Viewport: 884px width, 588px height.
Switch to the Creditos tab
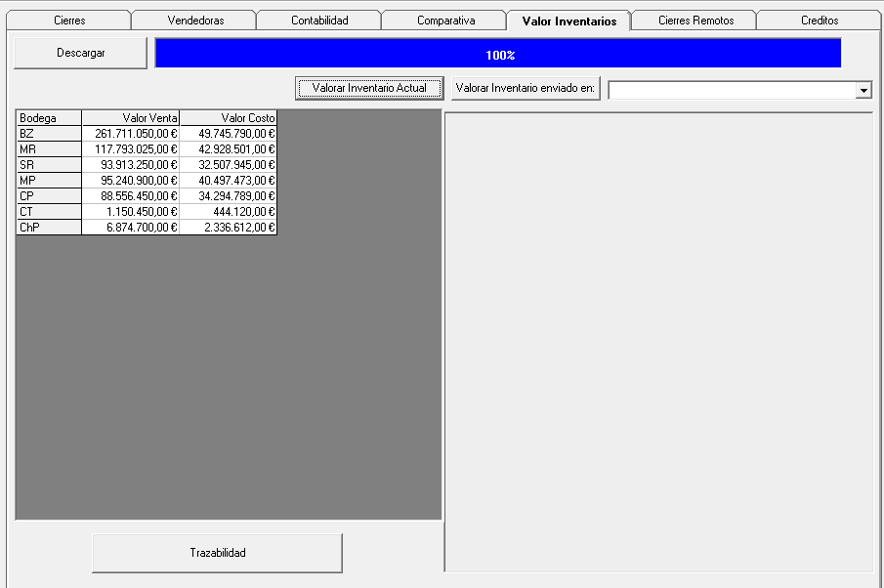coord(820,21)
